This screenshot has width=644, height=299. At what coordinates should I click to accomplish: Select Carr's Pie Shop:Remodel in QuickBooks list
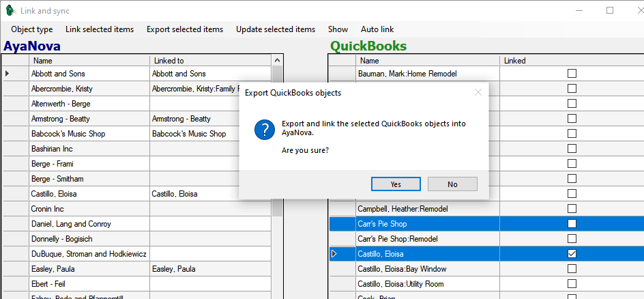428,239
